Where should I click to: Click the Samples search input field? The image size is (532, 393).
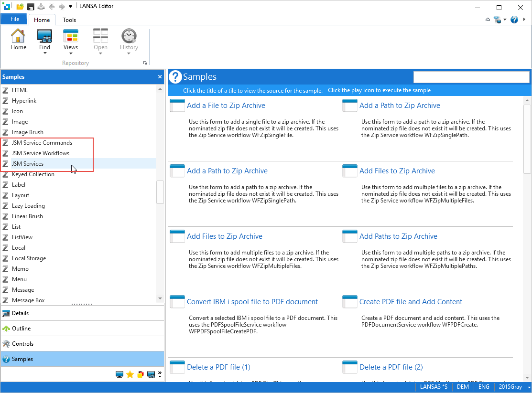pyautogui.click(x=471, y=77)
